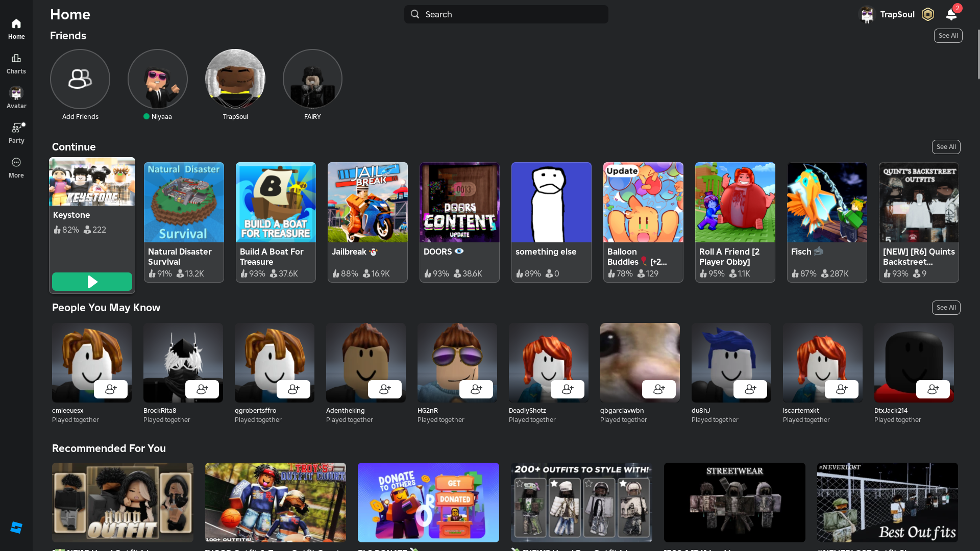Add cmleeuesx as a friend
The height and width of the screenshot is (551, 980).
coord(111,389)
